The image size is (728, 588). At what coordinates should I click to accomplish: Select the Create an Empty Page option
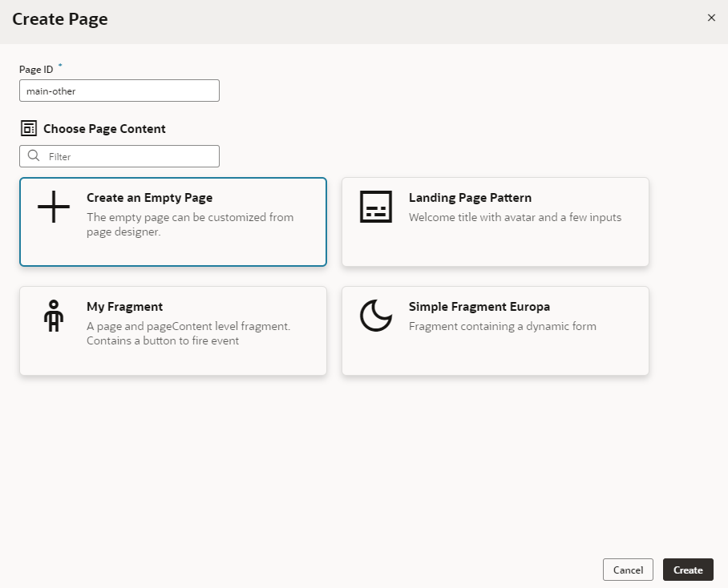tap(173, 222)
